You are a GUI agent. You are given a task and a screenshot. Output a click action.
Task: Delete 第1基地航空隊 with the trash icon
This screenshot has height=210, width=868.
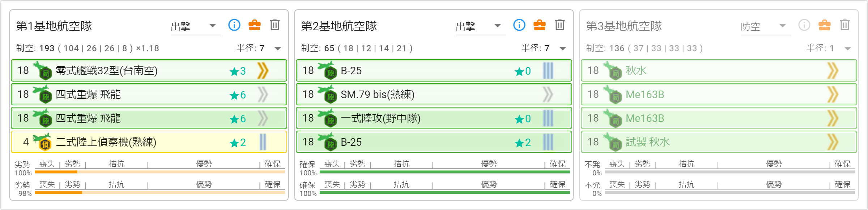click(x=275, y=25)
